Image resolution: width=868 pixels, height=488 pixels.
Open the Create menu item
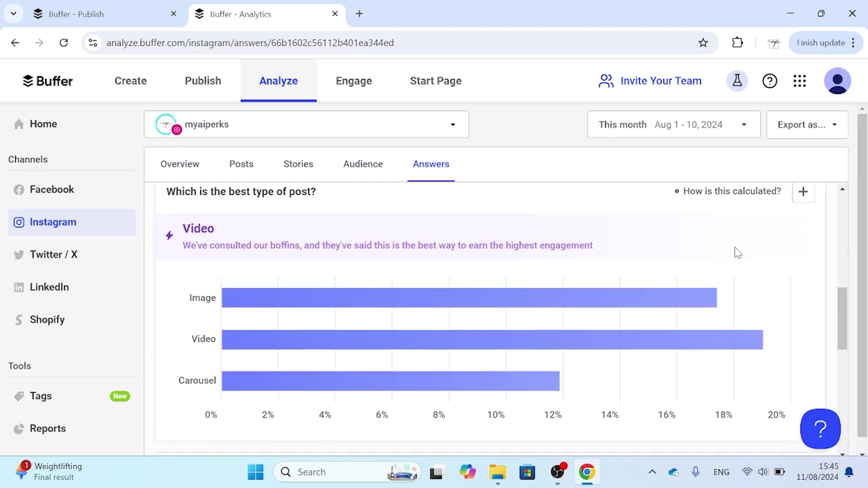click(131, 81)
